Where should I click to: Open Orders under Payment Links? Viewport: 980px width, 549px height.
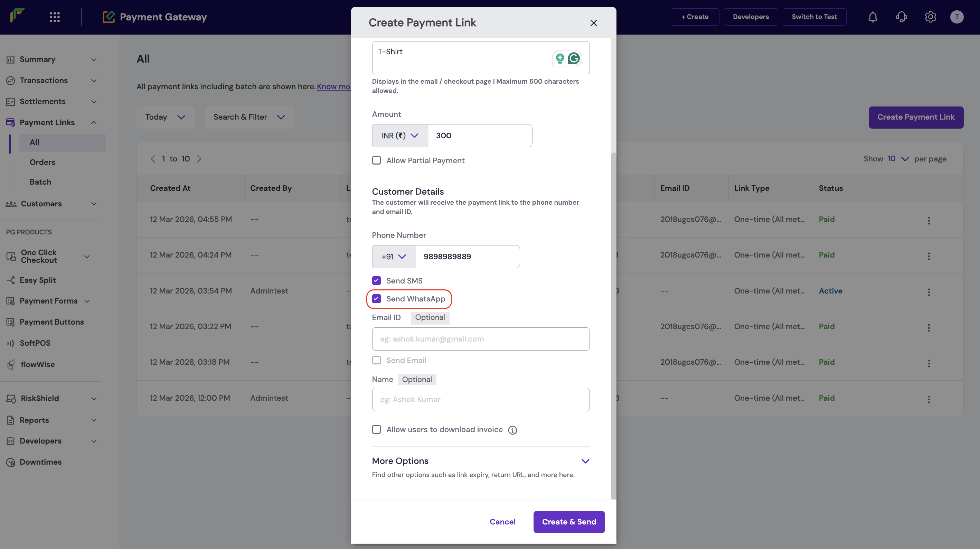[x=42, y=162]
